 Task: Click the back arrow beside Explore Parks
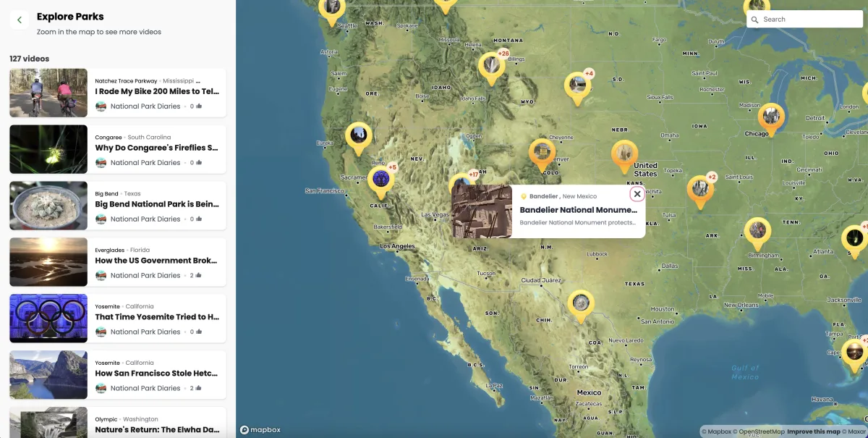click(20, 20)
